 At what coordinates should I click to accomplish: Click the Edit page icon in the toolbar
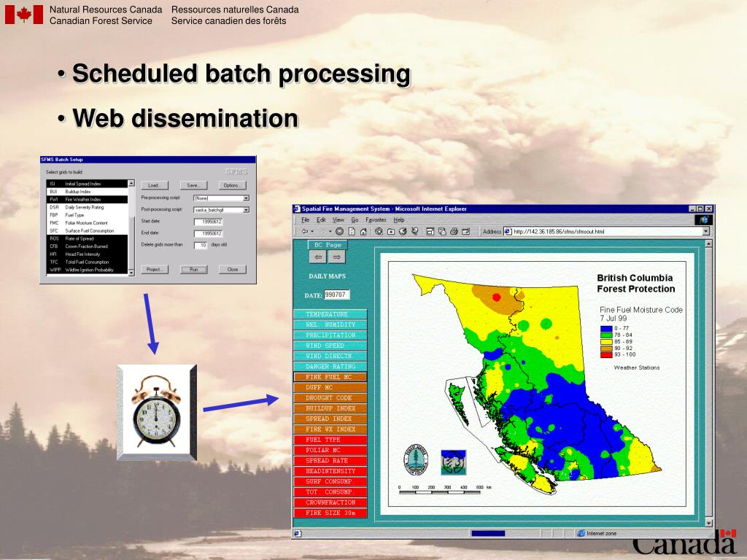466,231
